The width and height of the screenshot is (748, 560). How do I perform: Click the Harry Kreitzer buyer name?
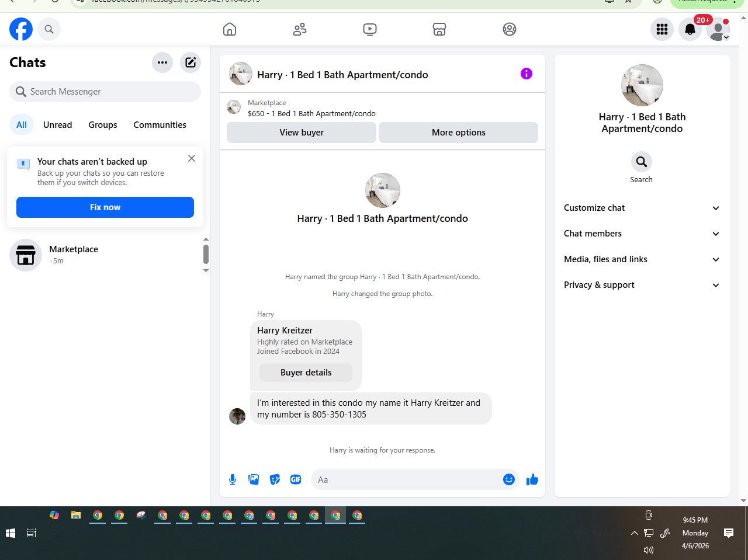pyautogui.click(x=285, y=331)
